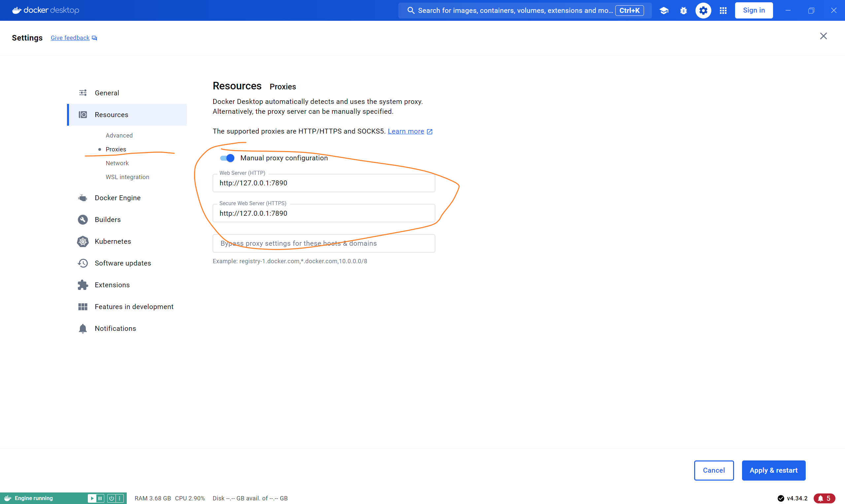Open engine three-dot options menu
This screenshot has width=845, height=504.
click(119, 498)
